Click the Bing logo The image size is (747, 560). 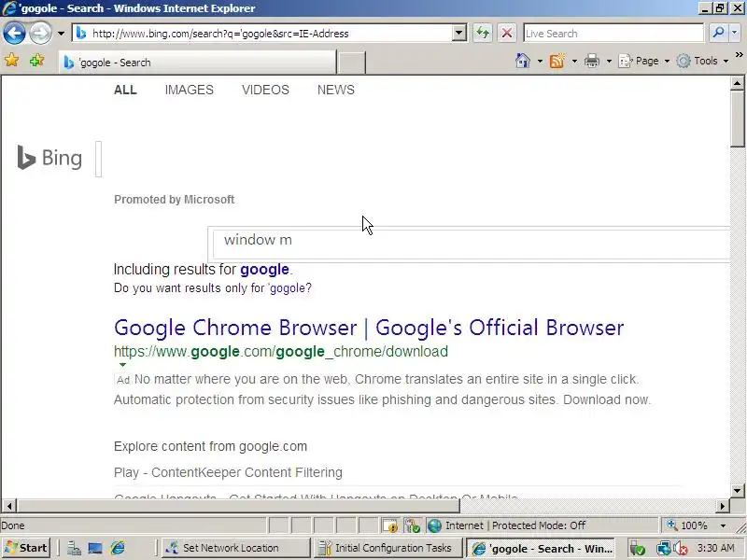[x=49, y=158]
